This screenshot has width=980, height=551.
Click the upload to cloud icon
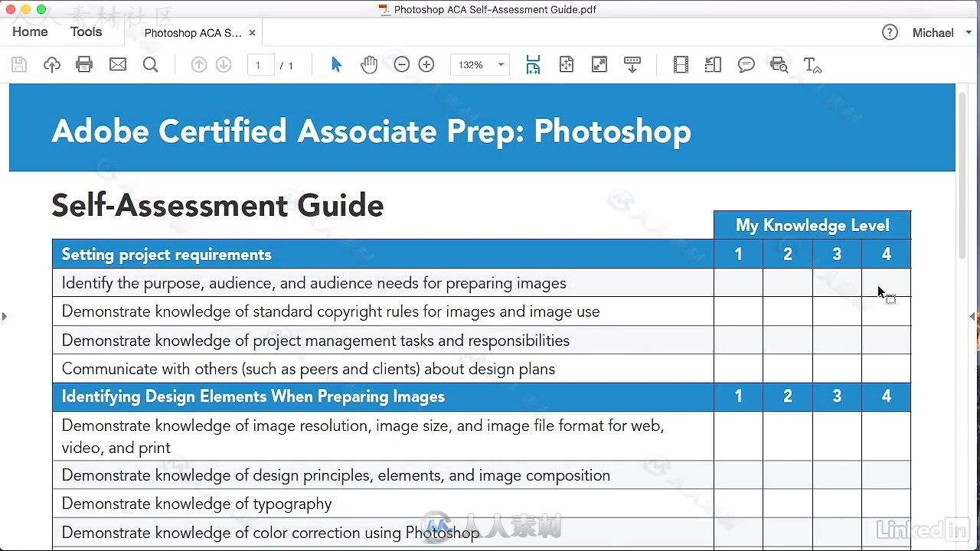point(52,65)
